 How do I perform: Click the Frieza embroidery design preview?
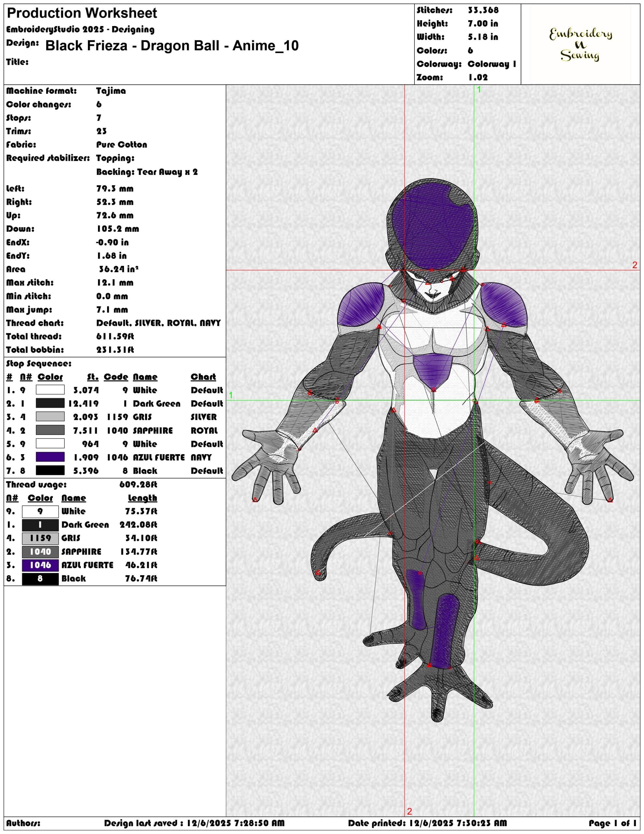[433, 450]
